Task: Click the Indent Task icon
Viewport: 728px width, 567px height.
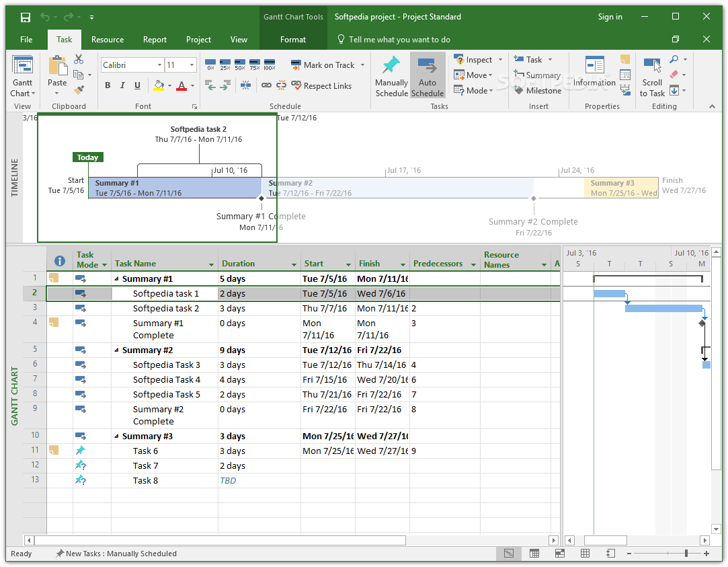Action: [x=225, y=85]
